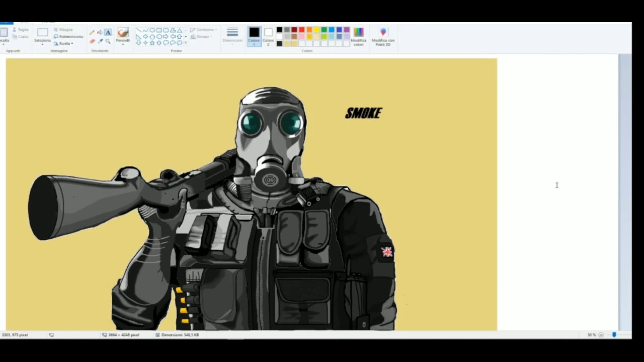Select the Eraser tool

[x=92, y=41]
